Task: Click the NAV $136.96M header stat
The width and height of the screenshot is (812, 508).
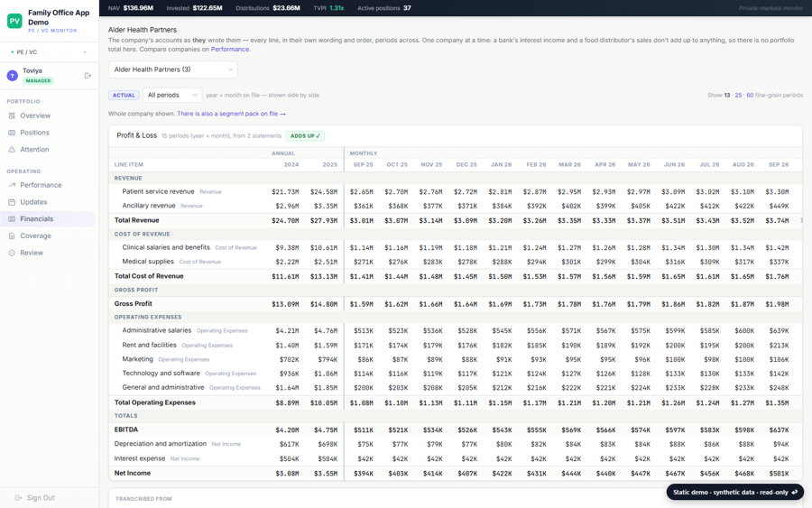Action: 131,8
